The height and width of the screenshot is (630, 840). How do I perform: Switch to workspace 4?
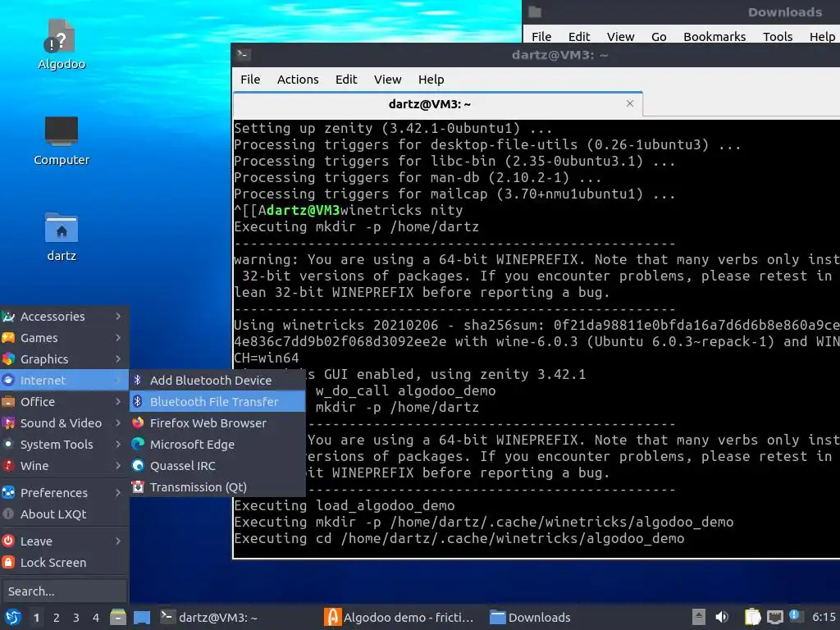95,618
